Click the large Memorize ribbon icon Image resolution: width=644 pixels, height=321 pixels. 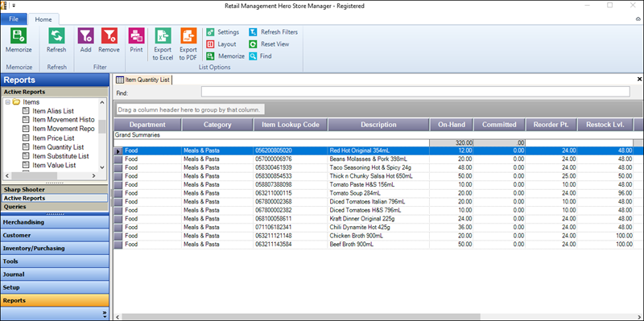[x=19, y=36]
